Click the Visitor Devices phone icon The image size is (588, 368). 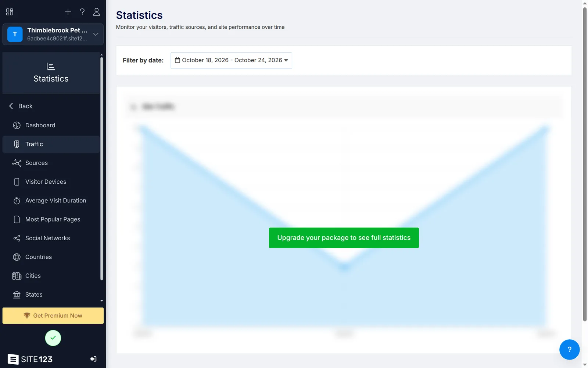click(x=17, y=182)
